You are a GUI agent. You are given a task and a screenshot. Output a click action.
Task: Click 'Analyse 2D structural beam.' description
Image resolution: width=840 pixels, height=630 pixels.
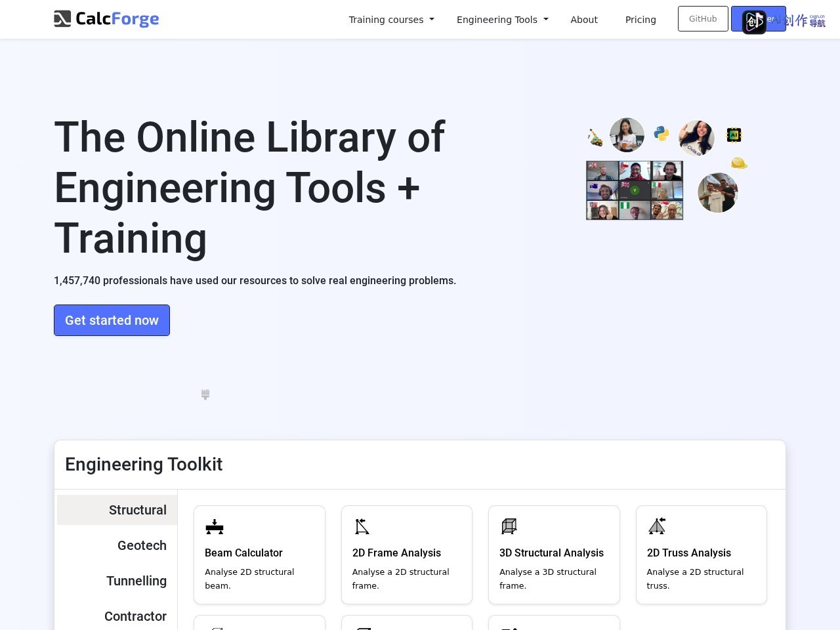tap(249, 579)
